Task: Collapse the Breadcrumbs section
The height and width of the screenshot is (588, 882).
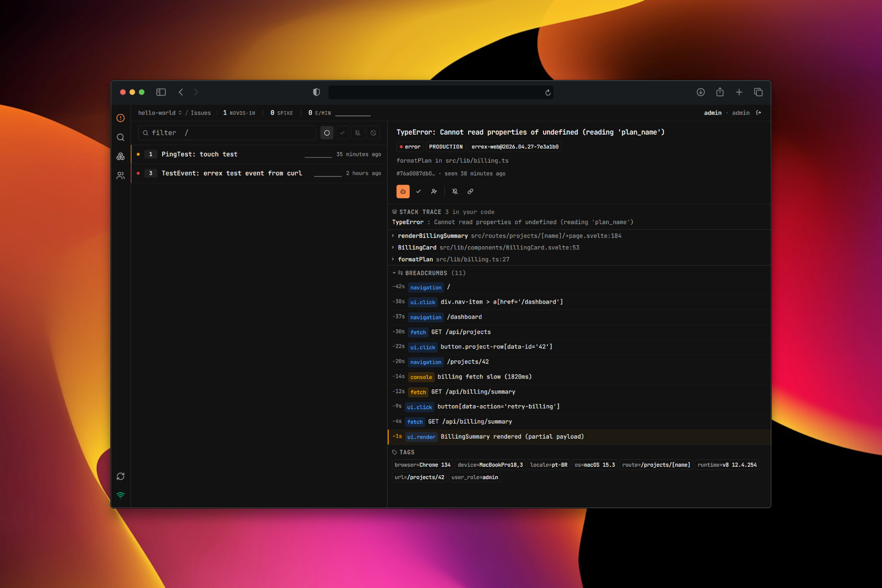Action: pyautogui.click(x=429, y=273)
